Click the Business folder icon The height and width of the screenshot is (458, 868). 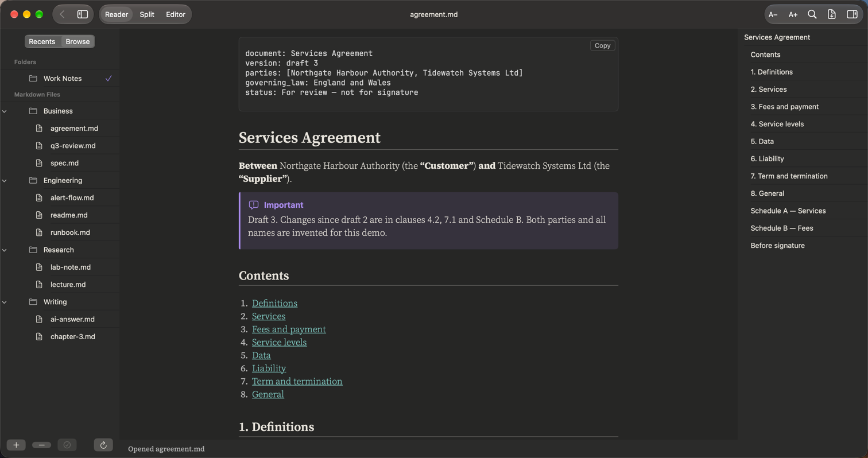pyautogui.click(x=33, y=111)
